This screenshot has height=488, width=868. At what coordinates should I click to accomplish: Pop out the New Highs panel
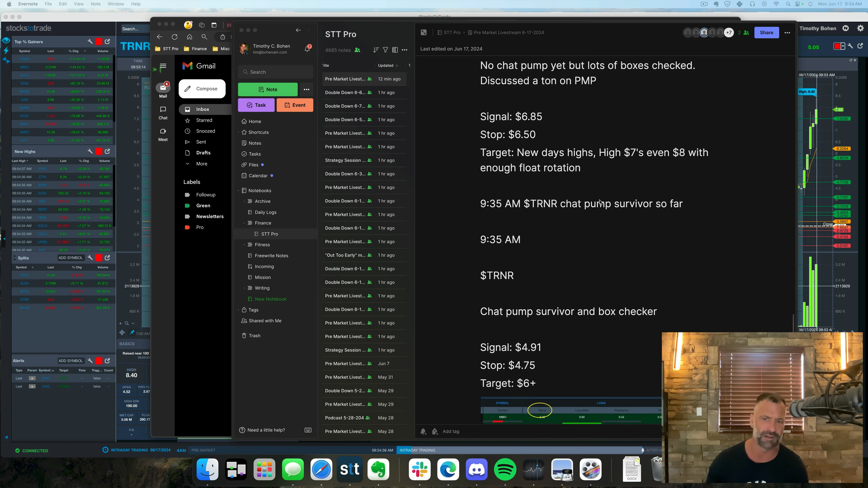pyautogui.click(x=108, y=152)
